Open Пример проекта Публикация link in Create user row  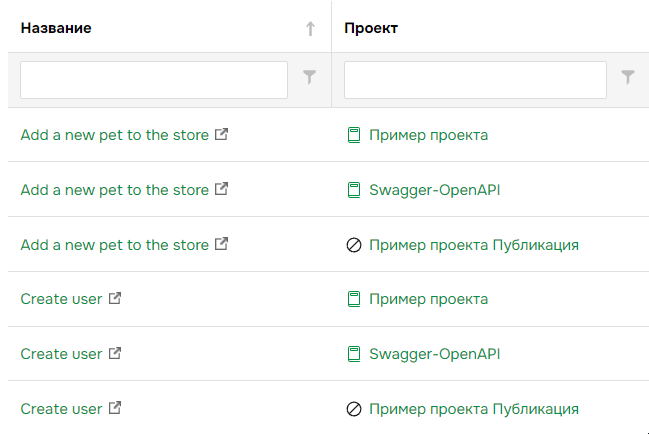pos(473,409)
